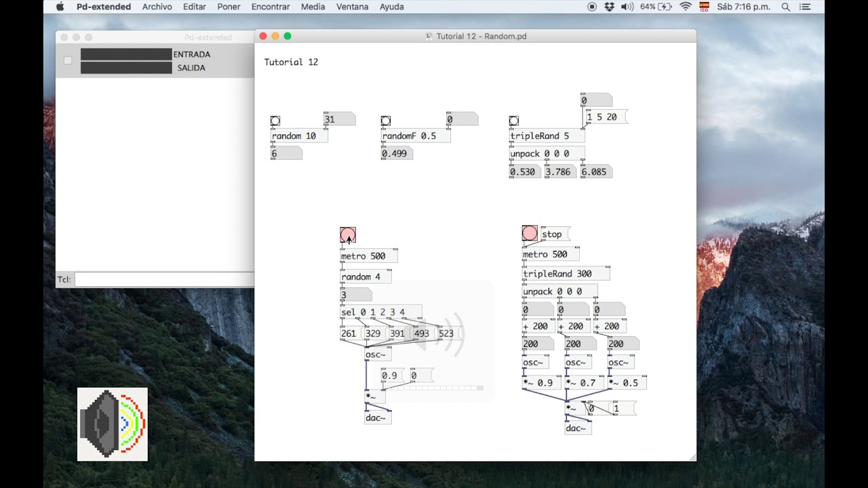Open the Encontrar menu
The height and width of the screenshot is (488, 868).
coord(271,7)
